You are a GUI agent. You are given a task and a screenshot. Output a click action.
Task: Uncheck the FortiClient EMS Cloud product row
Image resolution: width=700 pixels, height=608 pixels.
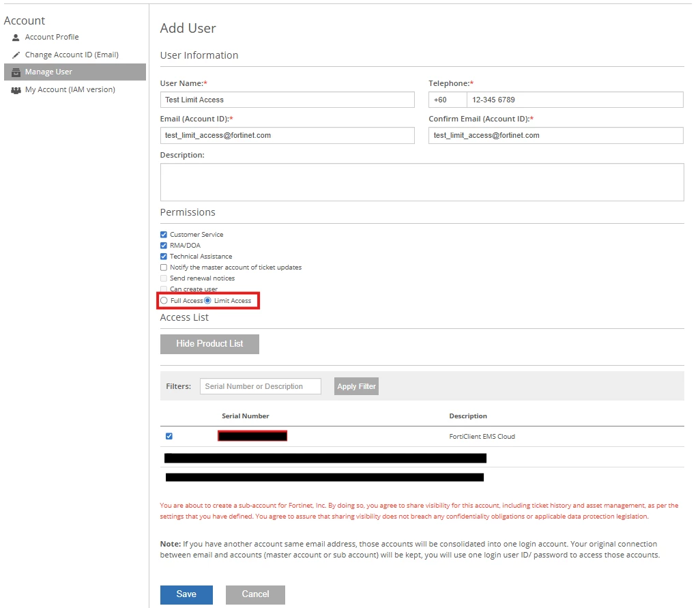point(169,436)
